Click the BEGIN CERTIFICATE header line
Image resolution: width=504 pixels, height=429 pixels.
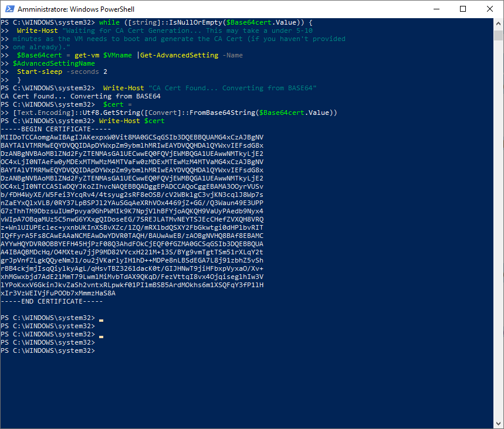(56, 129)
